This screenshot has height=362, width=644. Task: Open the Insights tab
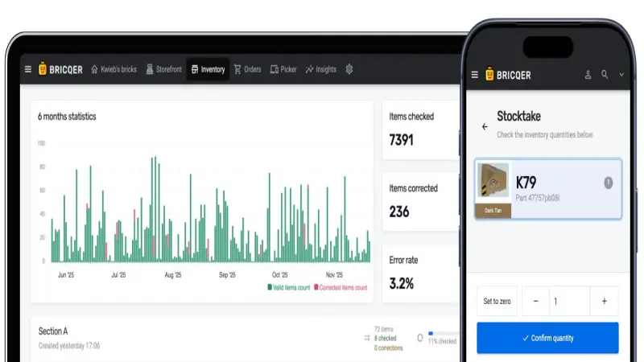point(320,69)
